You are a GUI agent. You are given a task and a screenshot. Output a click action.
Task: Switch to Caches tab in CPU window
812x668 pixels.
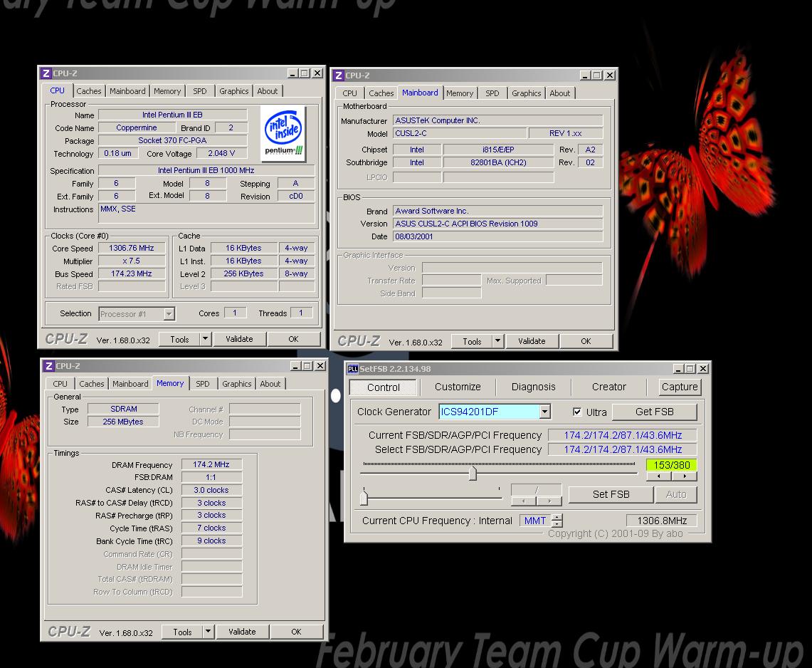click(89, 91)
